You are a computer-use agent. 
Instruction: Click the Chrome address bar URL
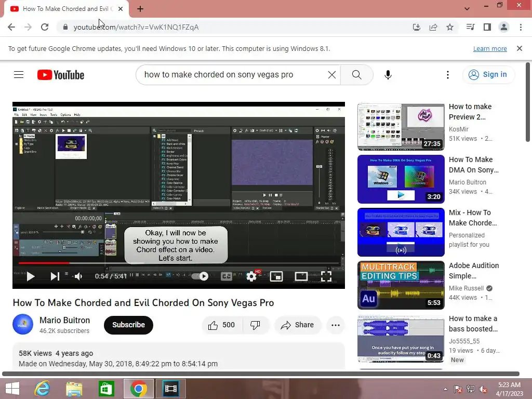pyautogui.click(x=136, y=27)
